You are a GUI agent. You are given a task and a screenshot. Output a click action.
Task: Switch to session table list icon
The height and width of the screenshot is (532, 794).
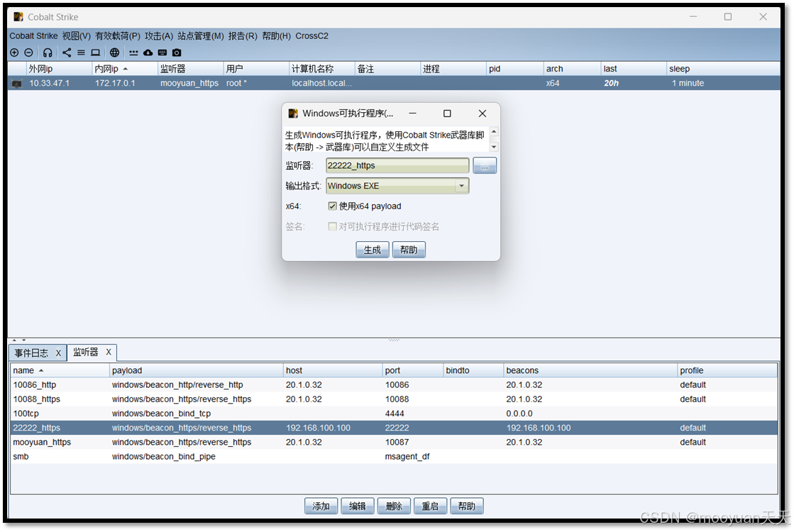click(81, 52)
